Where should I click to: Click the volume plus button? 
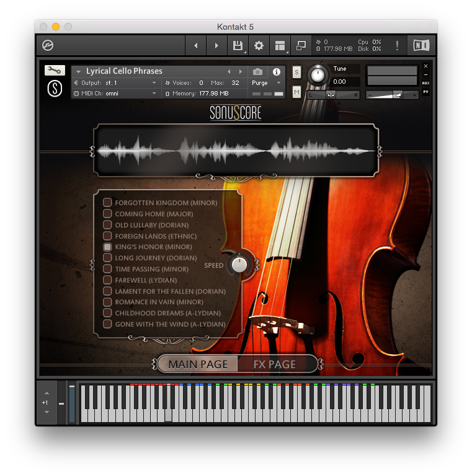[x=414, y=95]
